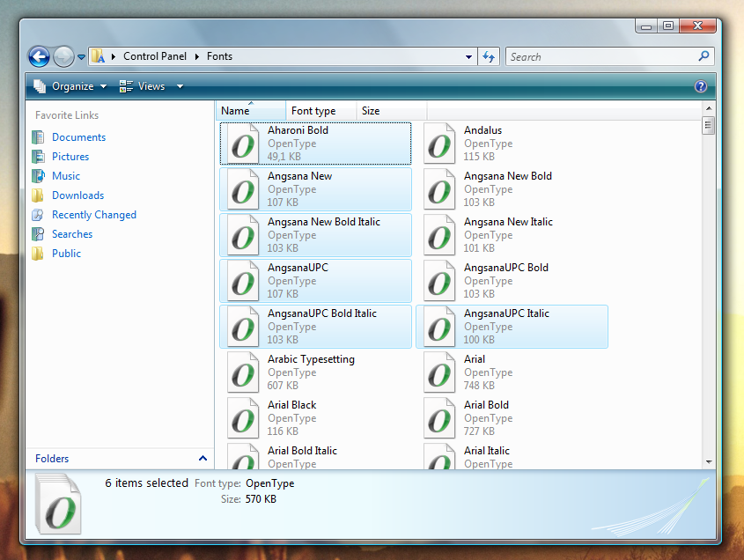
Task: Select the Arial Black font icon
Action: coord(243,418)
